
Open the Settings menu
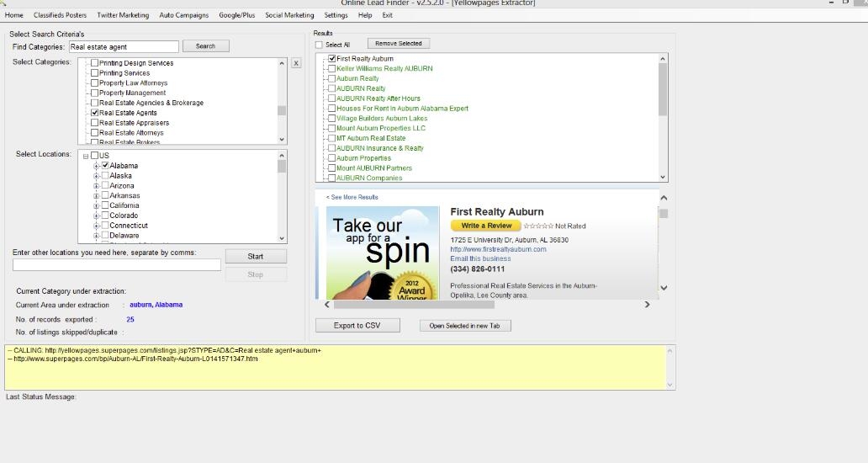point(336,15)
